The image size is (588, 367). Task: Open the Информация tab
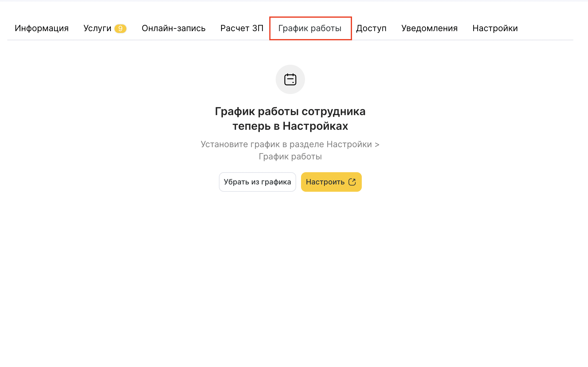pos(42,28)
